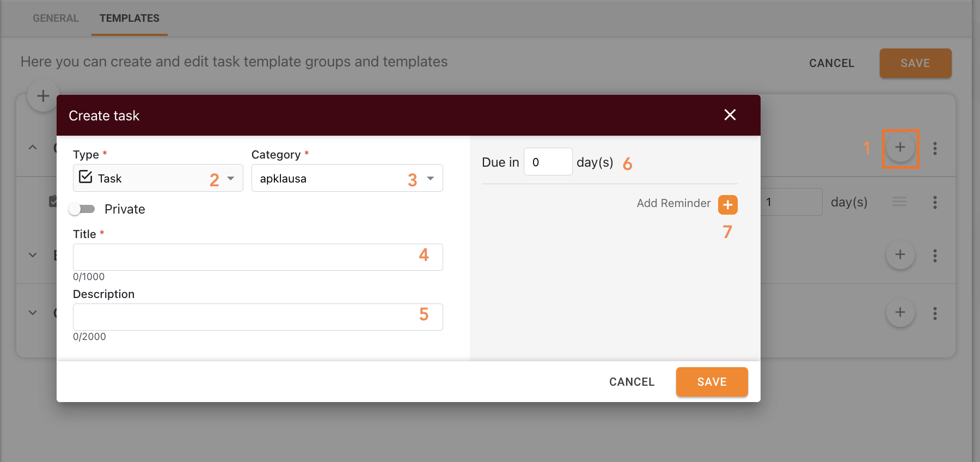Collapse the expanded first template group

[x=32, y=147]
